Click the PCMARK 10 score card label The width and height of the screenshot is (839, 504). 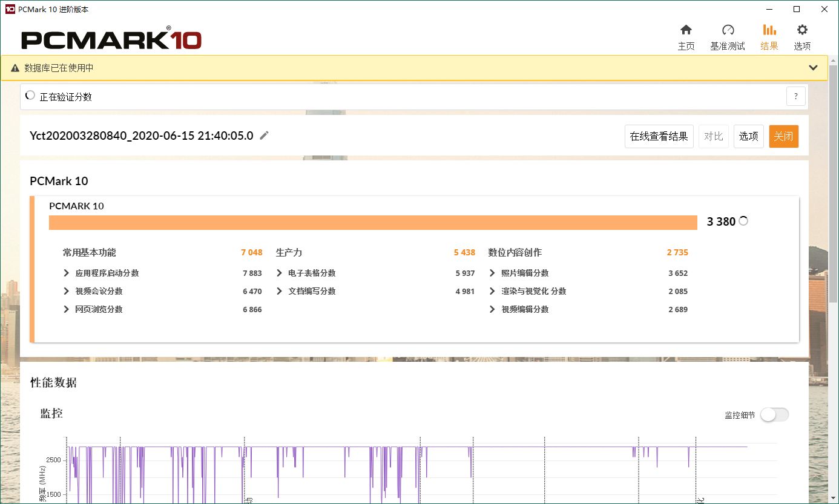coord(76,206)
